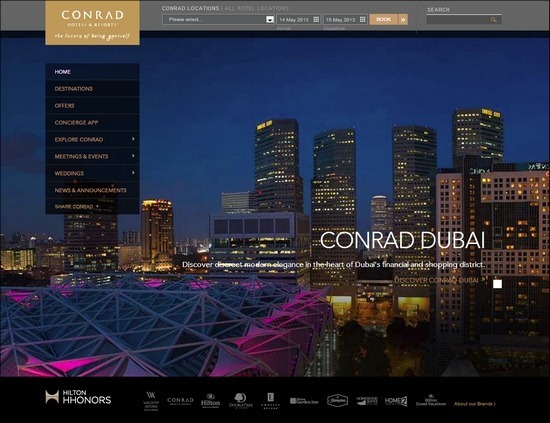Image resolution: width=550 pixels, height=423 pixels.
Task: Select Concierge App in the side menu
Action: 92,122
